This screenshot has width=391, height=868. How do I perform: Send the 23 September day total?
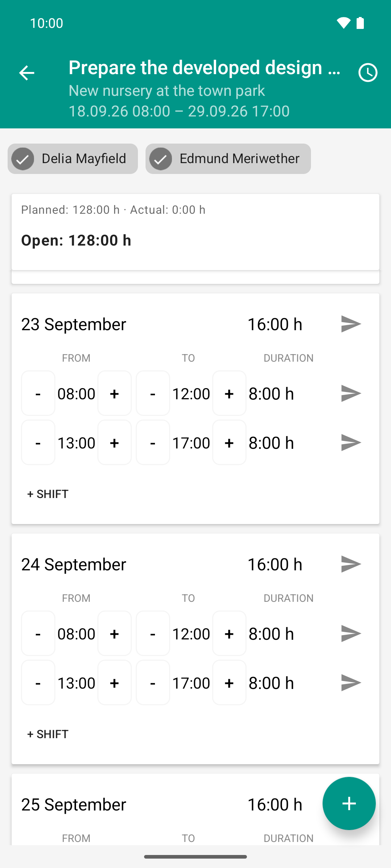(351, 324)
